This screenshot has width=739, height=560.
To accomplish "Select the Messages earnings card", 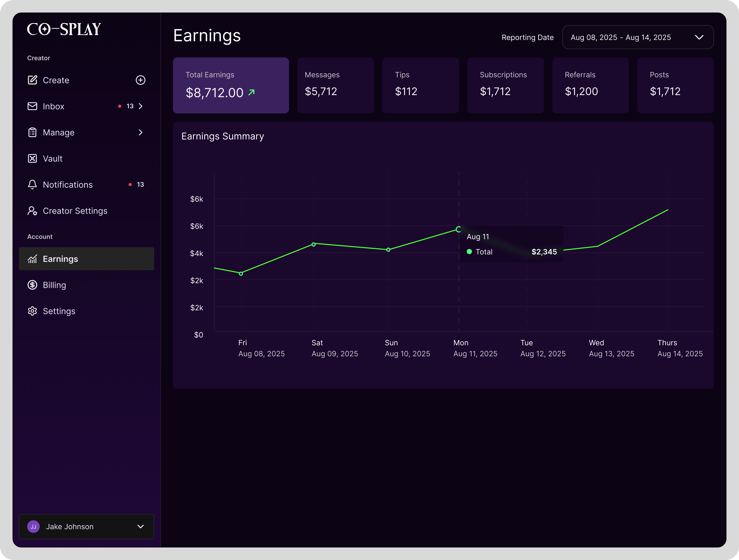I will (335, 85).
